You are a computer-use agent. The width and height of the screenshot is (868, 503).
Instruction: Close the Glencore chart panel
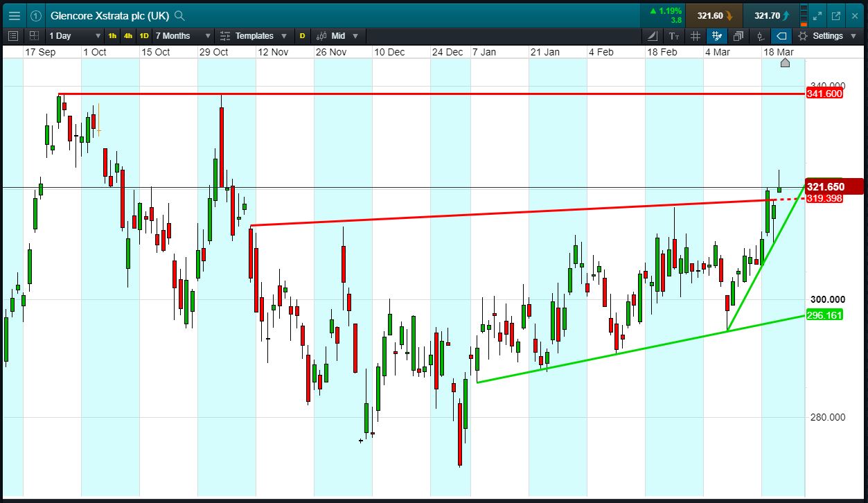854,15
